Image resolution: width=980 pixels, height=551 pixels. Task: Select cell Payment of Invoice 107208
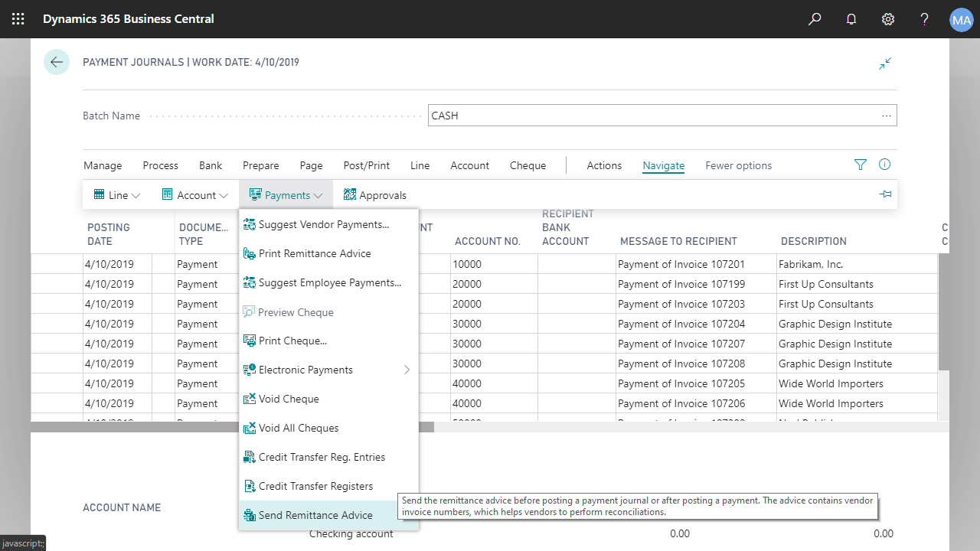pos(696,364)
